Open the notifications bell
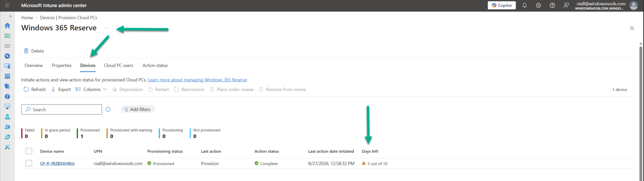Image resolution: width=644 pixels, height=181 pixels. [x=525, y=5]
